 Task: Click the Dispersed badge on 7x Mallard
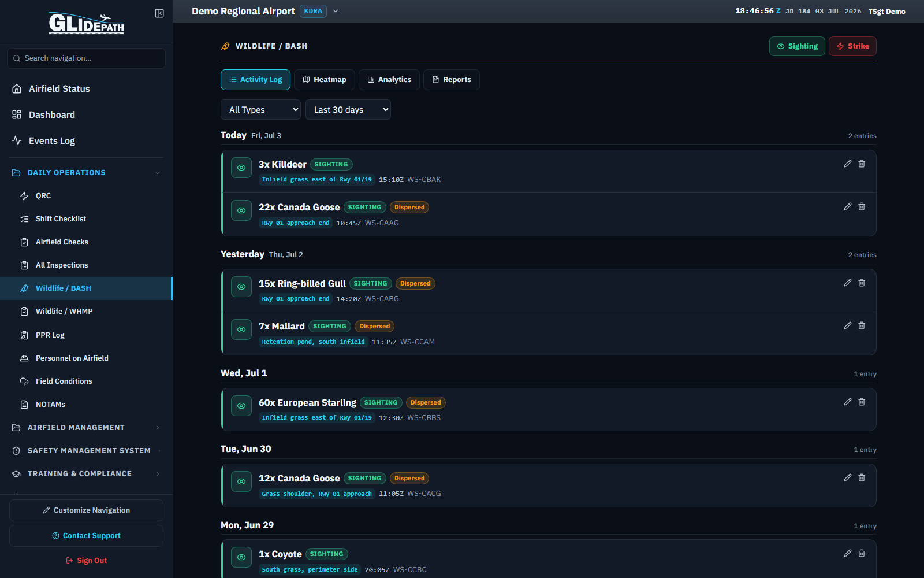coord(374,327)
